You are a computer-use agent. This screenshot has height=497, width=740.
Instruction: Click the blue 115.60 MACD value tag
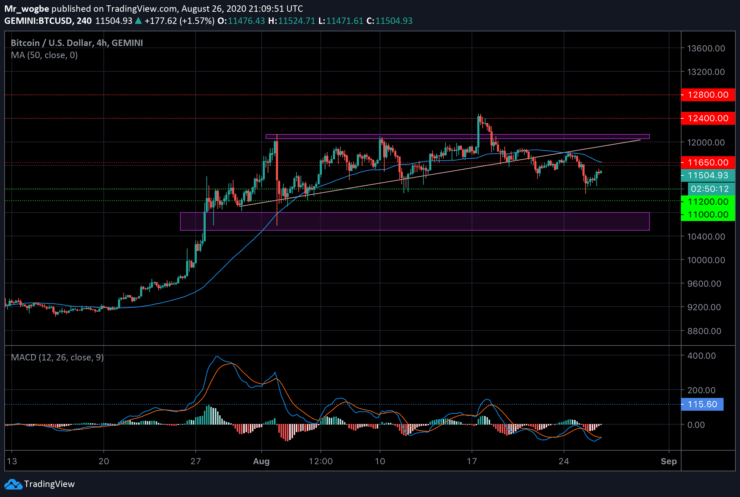[x=702, y=404]
